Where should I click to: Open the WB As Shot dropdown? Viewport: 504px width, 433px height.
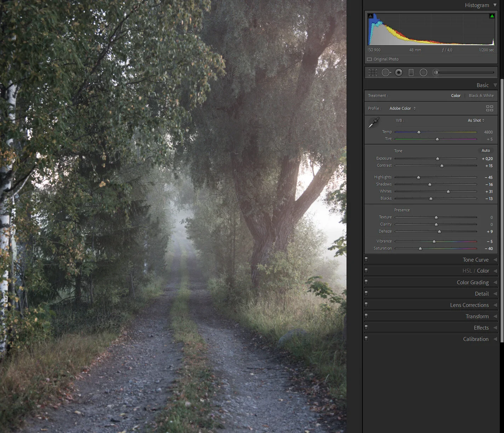pyautogui.click(x=475, y=120)
